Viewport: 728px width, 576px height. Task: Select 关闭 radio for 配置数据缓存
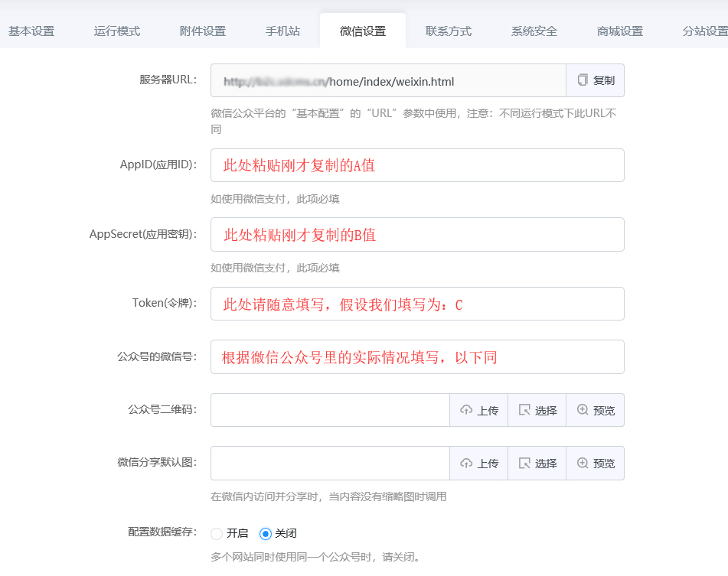pyautogui.click(x=266, y=533)
